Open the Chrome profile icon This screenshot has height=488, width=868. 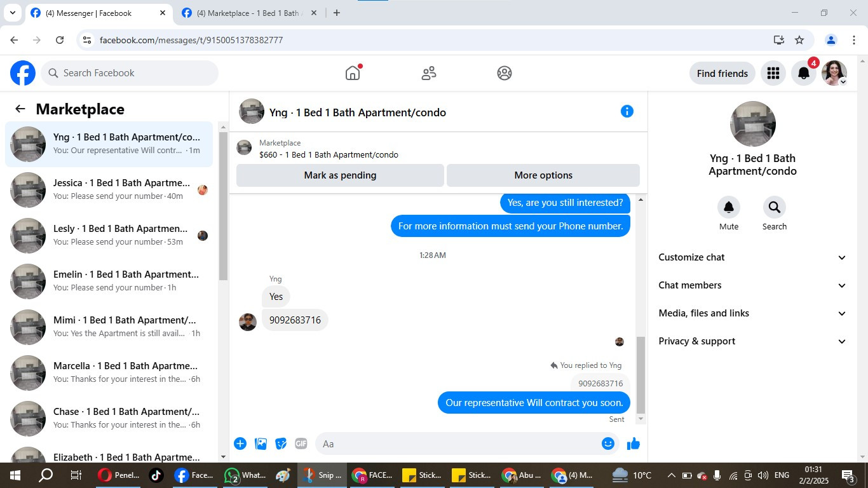[831, 40]
